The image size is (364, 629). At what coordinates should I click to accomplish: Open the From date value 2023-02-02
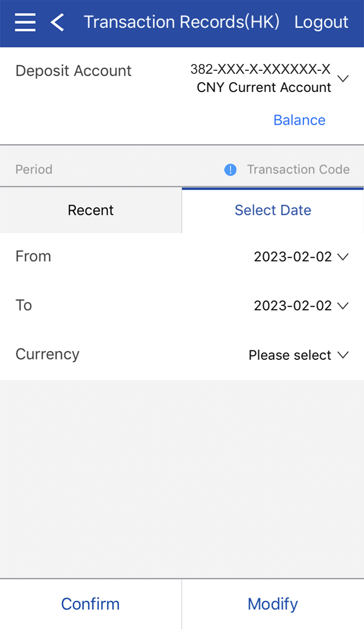click(293, 257)
